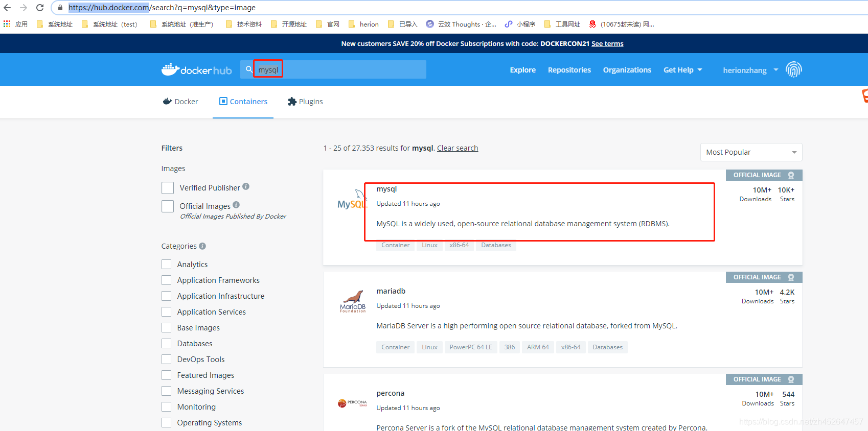
Task: Open the 开源地址 bookmark folder
Action: tap(289, 24)
